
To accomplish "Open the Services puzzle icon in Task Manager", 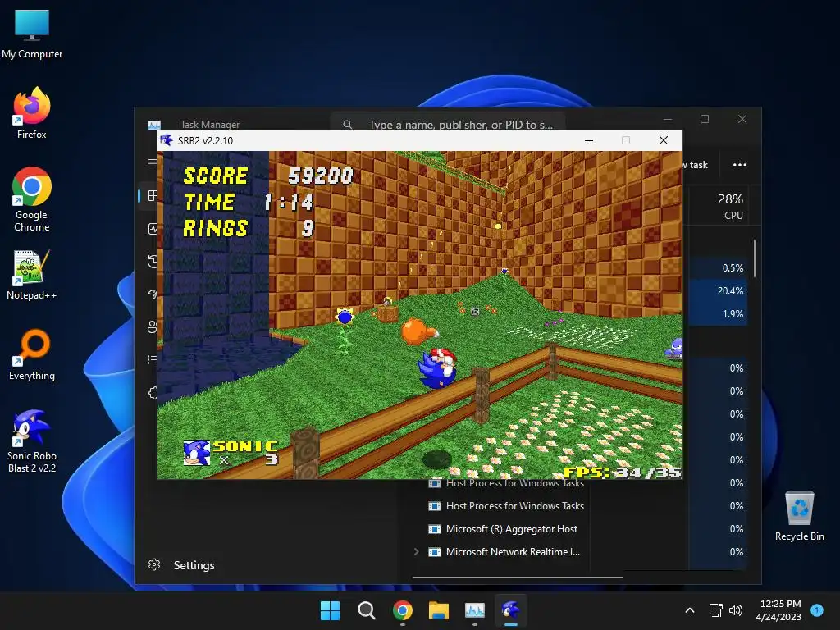I will pos(153,393).
